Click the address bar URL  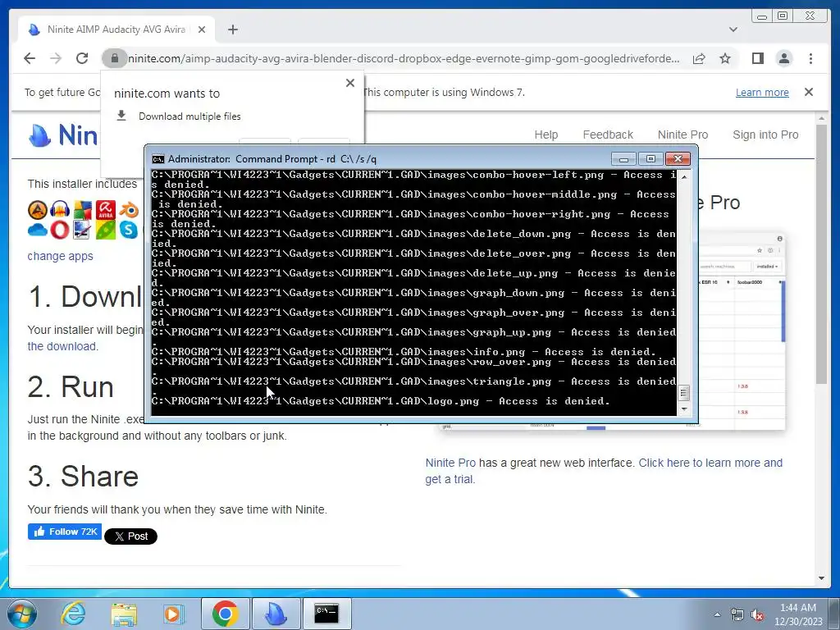point(404,58)
